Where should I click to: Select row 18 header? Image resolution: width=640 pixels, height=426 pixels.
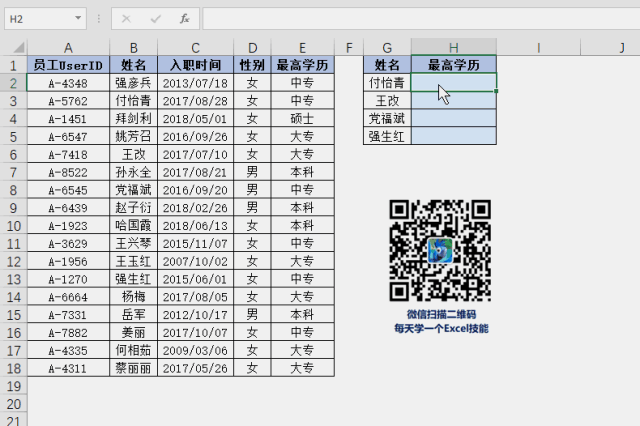click(13, 368)
